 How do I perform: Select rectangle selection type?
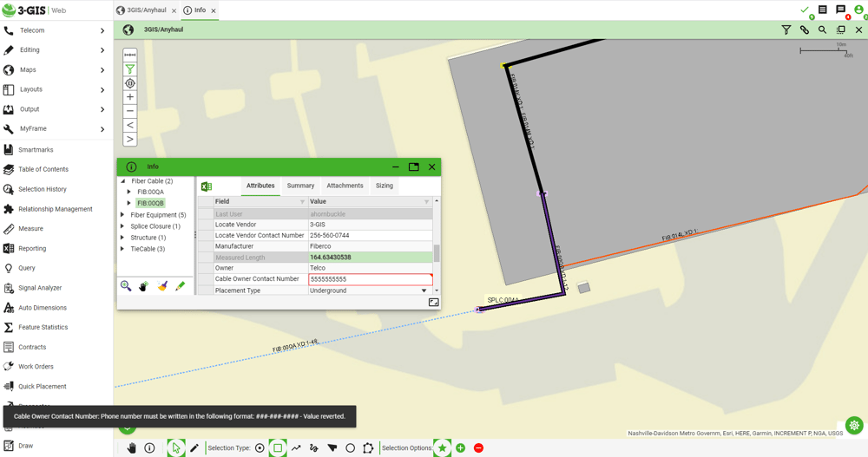click(278, 448)
